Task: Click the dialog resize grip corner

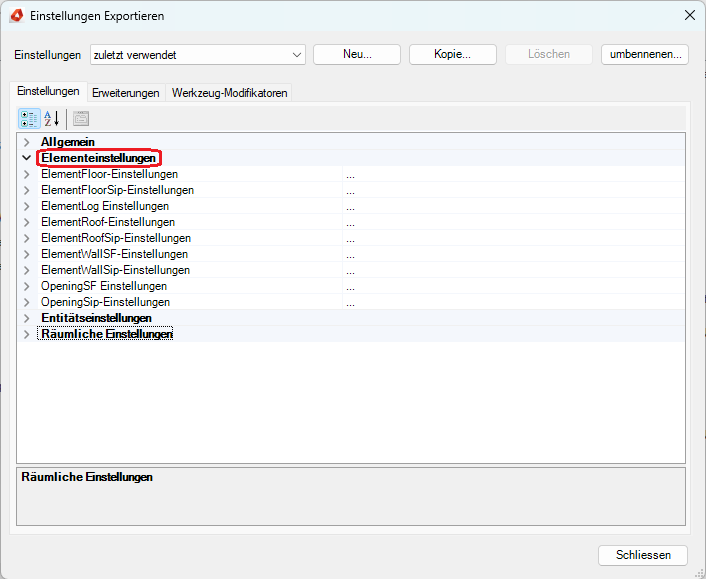Action: [699, 573]
